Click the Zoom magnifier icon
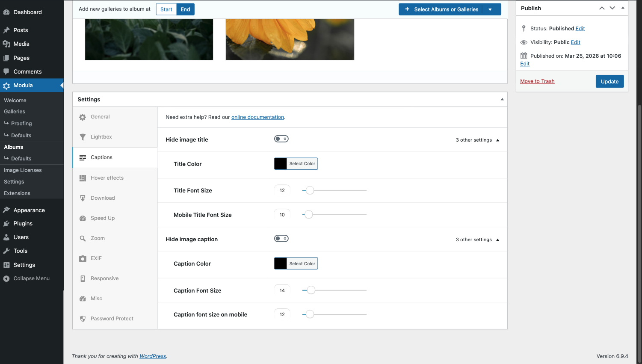This screenshot has height=364, width=642. click(x=83, y=238)
